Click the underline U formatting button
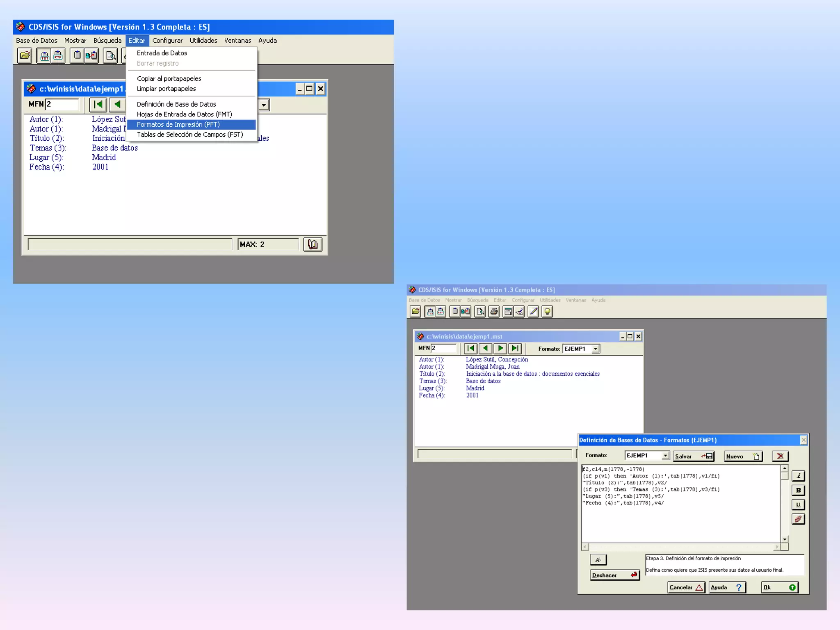 pyautogui.click(x=798, y=504)
